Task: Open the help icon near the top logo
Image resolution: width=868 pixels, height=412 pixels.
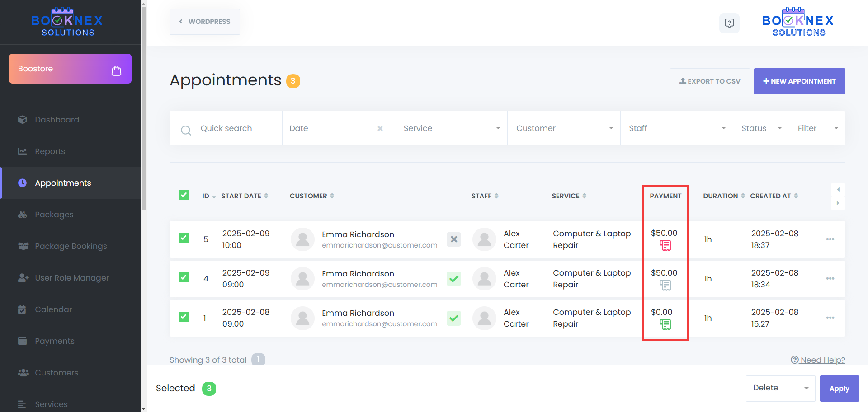Action: (x=729, y=23)
